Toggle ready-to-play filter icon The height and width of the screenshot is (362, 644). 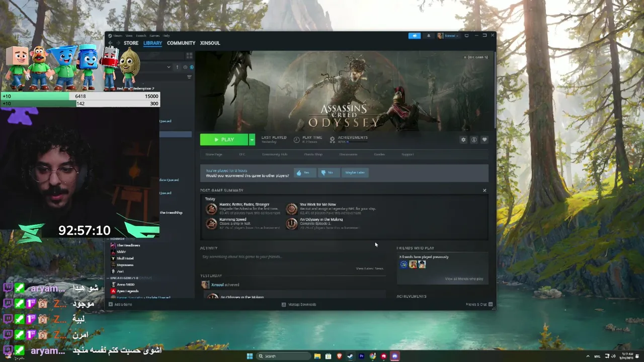coord(192,67)
